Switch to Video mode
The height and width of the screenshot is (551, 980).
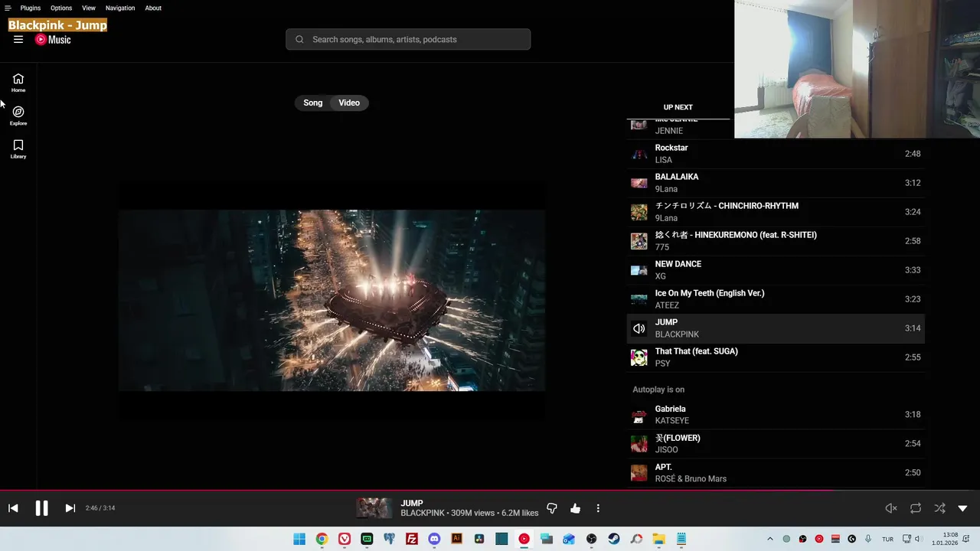[x=349, y=103]
